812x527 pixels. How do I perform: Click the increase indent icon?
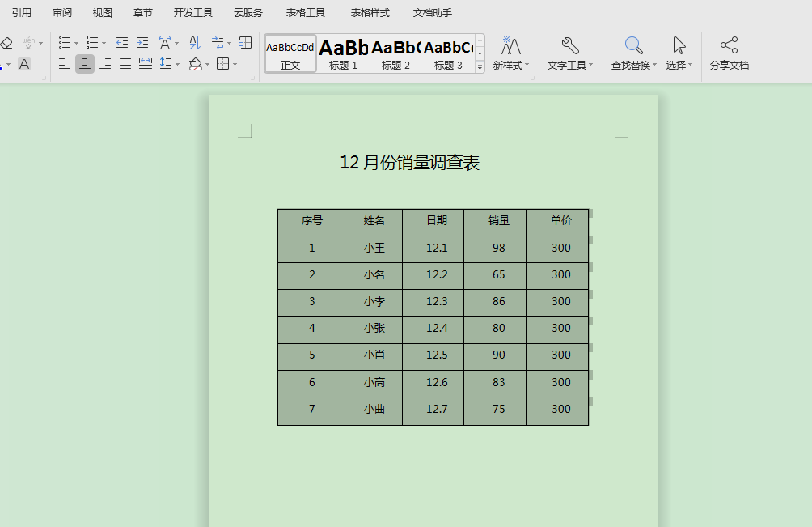coord(142,43)
